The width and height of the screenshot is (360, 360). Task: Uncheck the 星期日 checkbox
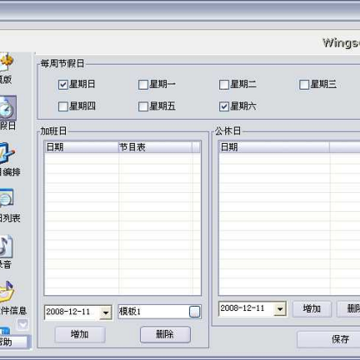click(63, 85)
